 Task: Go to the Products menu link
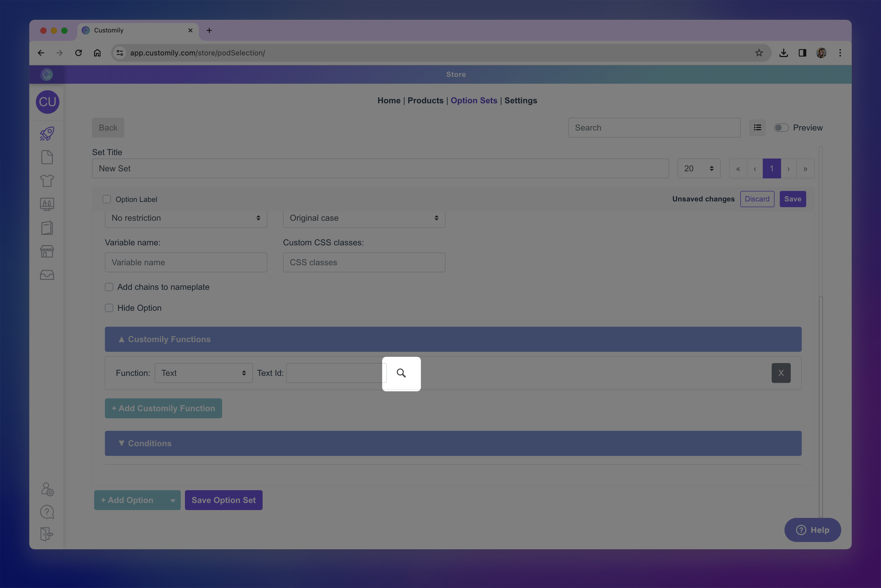tap(425, 100)
